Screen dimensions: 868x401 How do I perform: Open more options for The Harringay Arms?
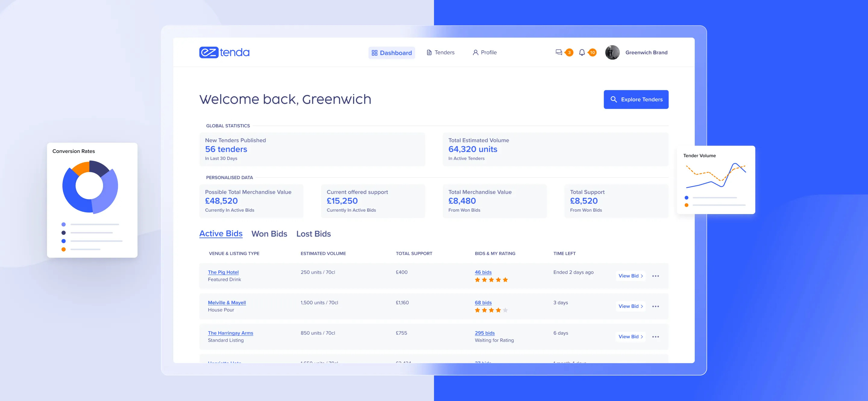click(655, 337)
